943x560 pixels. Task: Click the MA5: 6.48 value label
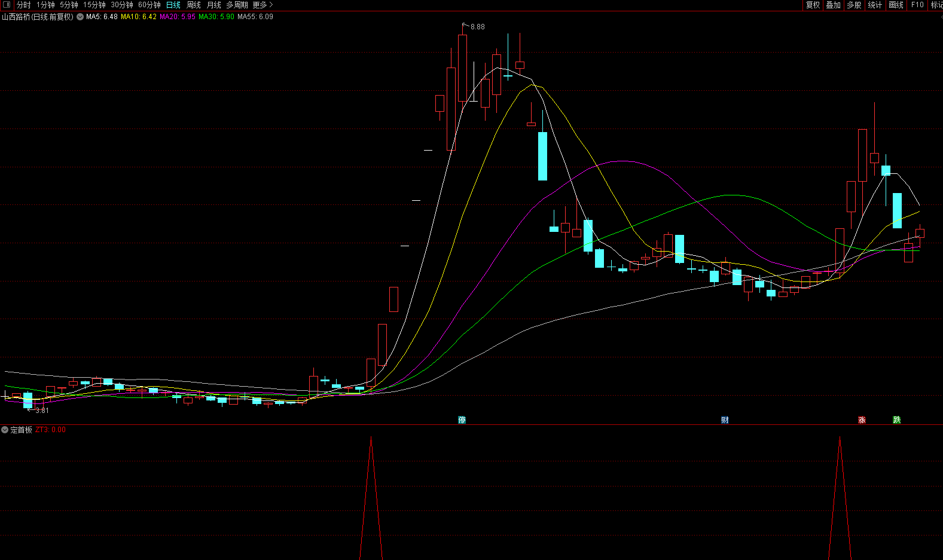click(x=102, y=17)
